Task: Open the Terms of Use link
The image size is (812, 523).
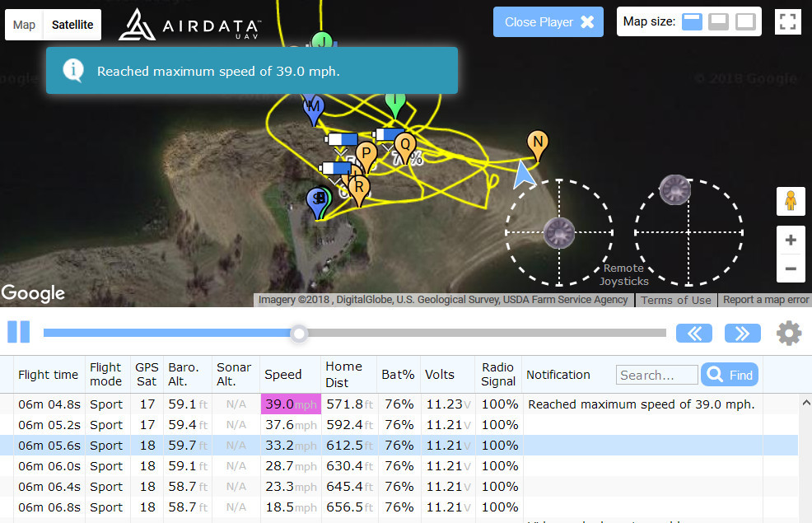Action: [676, 301]
